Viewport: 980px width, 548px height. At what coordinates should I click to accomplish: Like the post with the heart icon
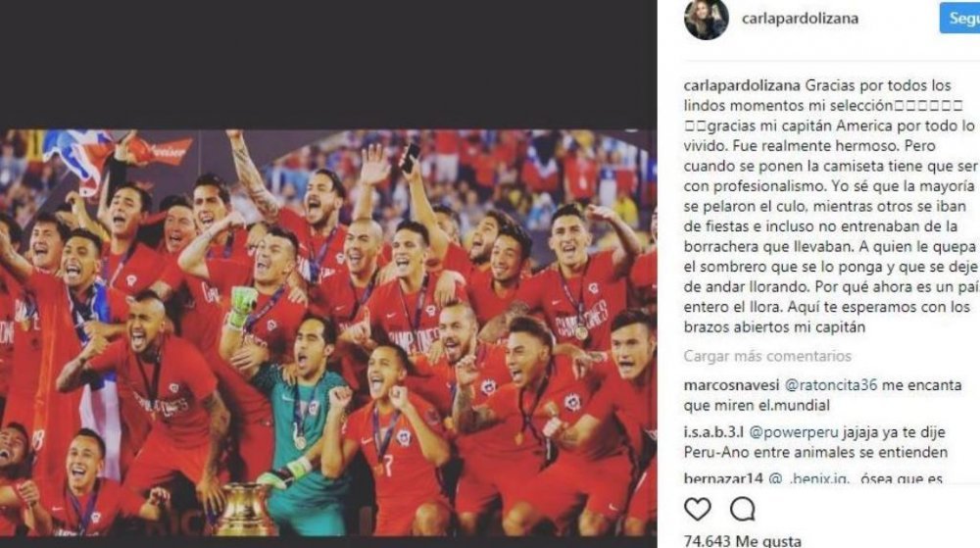pos(698,509)
